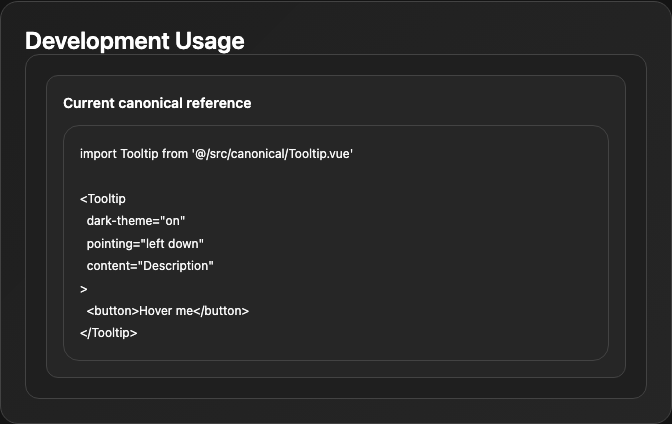Image resolution: width=672 pixels, height=424 pixels.
Task: Click the closing angle bracket line
Action: (84, 289)
